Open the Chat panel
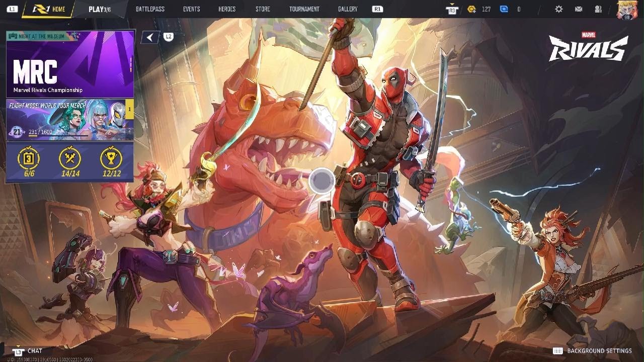Image resolution: width=644 pixels, height=362 pixels. coord(35,351)
